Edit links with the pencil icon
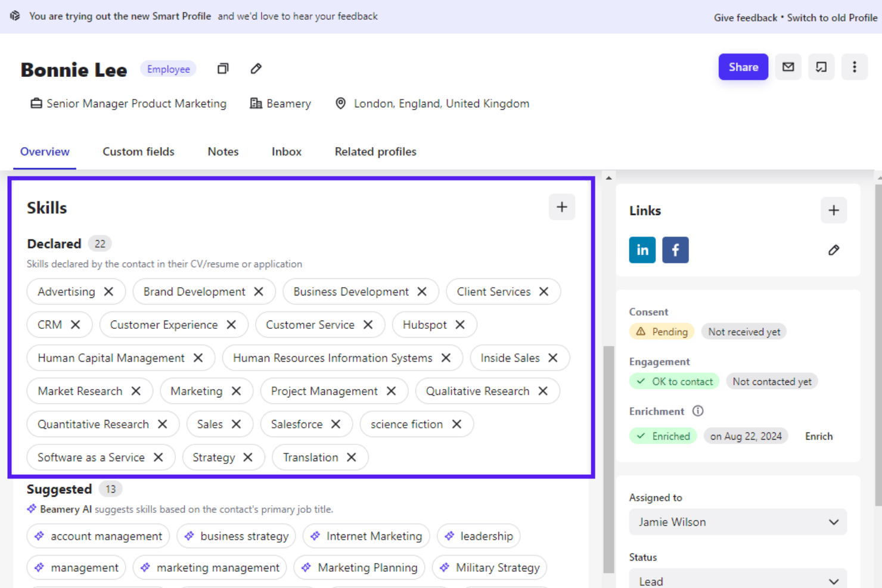882x588 pixels. pos(834,250)
